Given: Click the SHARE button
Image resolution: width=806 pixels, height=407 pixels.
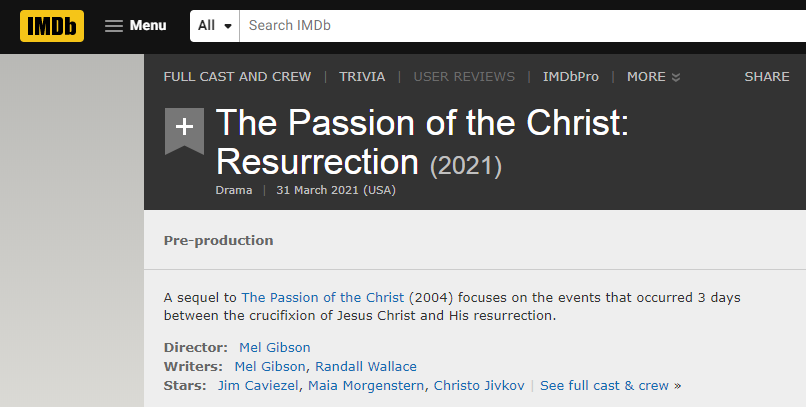Looking at the screenshot, I should click(766, 77).
